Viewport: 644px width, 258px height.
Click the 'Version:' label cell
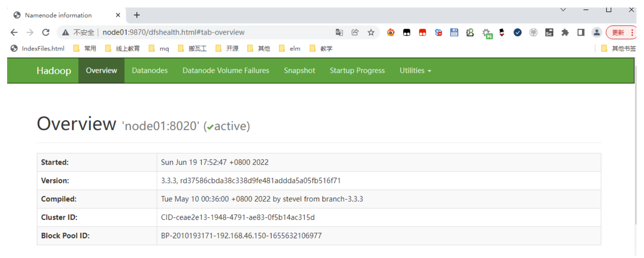(x=97, y=181)
